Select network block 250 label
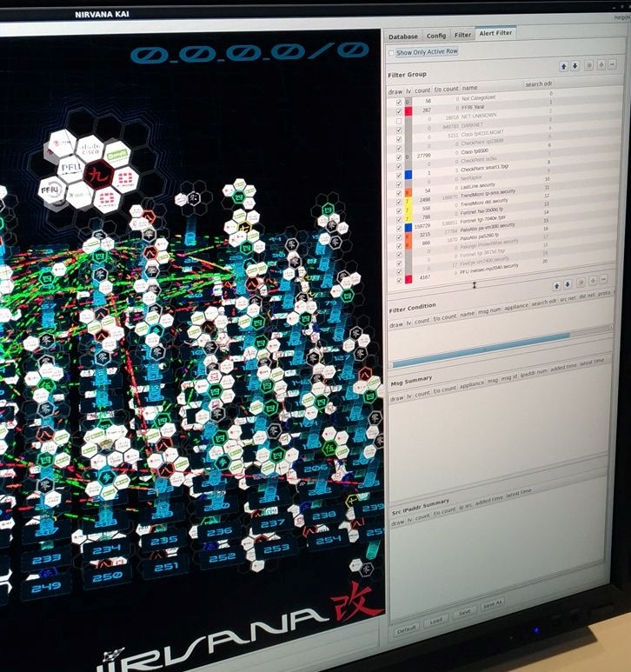 pyautogui.click(x=107, y=576)
